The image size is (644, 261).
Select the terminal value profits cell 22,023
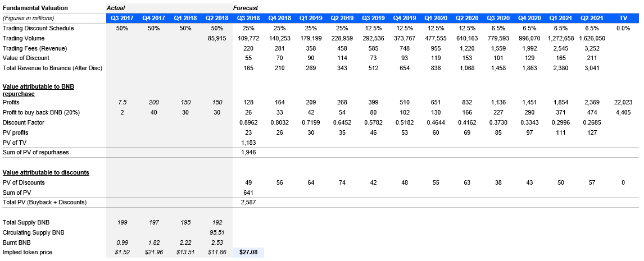623,102
